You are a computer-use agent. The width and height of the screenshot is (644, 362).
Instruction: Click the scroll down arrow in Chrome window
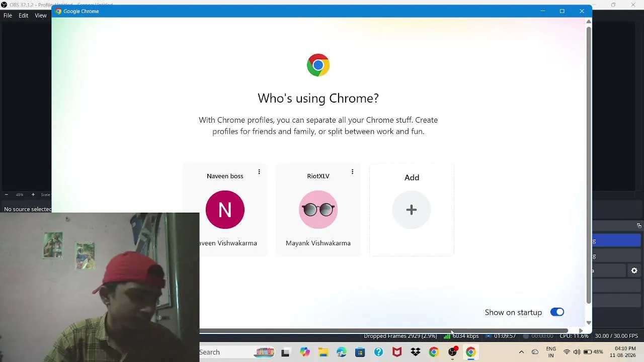(x=589, y=323)
